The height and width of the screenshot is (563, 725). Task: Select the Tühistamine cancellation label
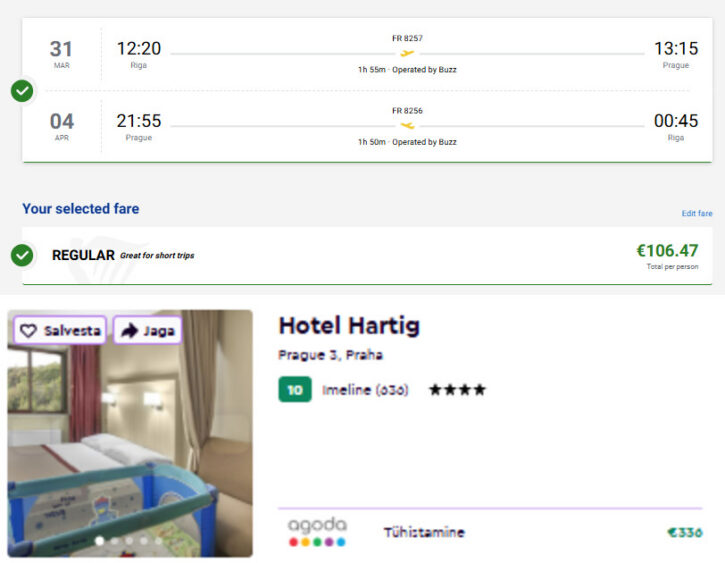424,533
